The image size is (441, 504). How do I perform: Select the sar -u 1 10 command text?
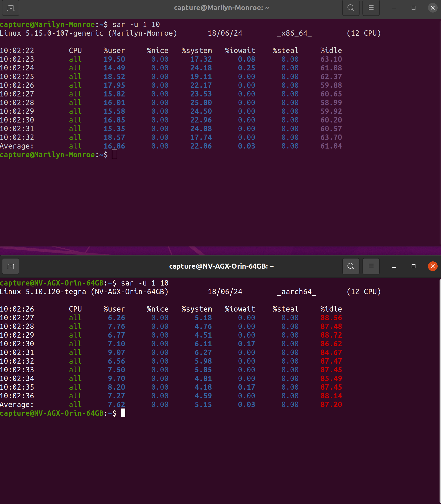[136, 24]
